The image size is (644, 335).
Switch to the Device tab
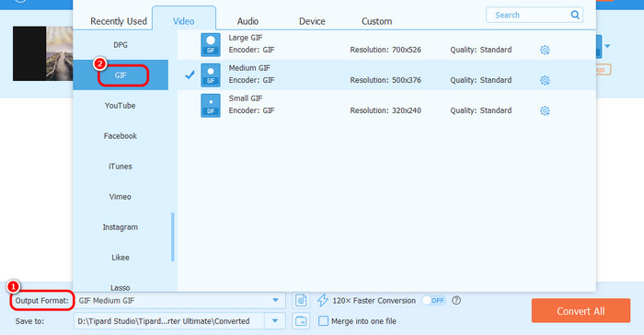point(312,21)
